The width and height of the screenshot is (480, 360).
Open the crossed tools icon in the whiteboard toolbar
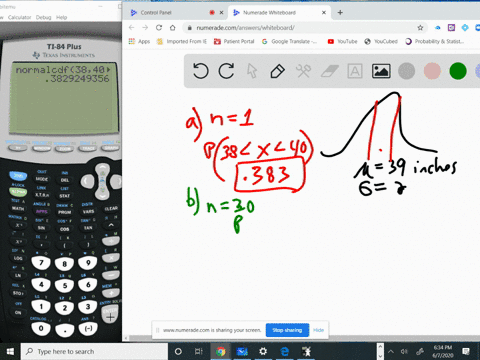(x=303, y=71)
